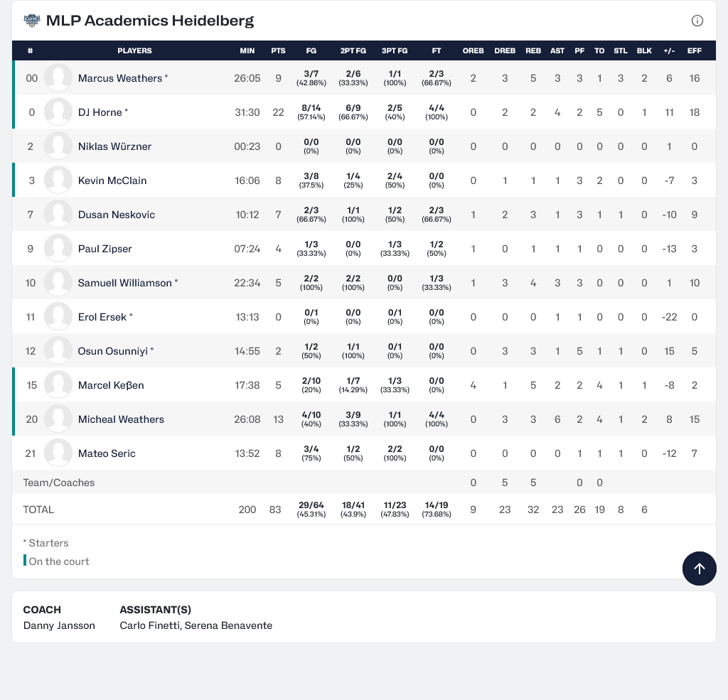Click Kevin McClain's avatar image

pyautogui.click(x=58, y=181)
